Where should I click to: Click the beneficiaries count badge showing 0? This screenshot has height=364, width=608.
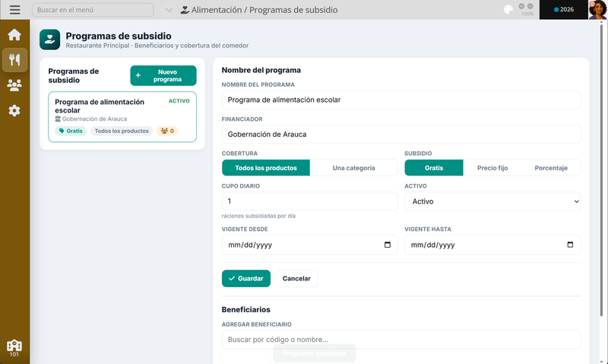[167, 131]
